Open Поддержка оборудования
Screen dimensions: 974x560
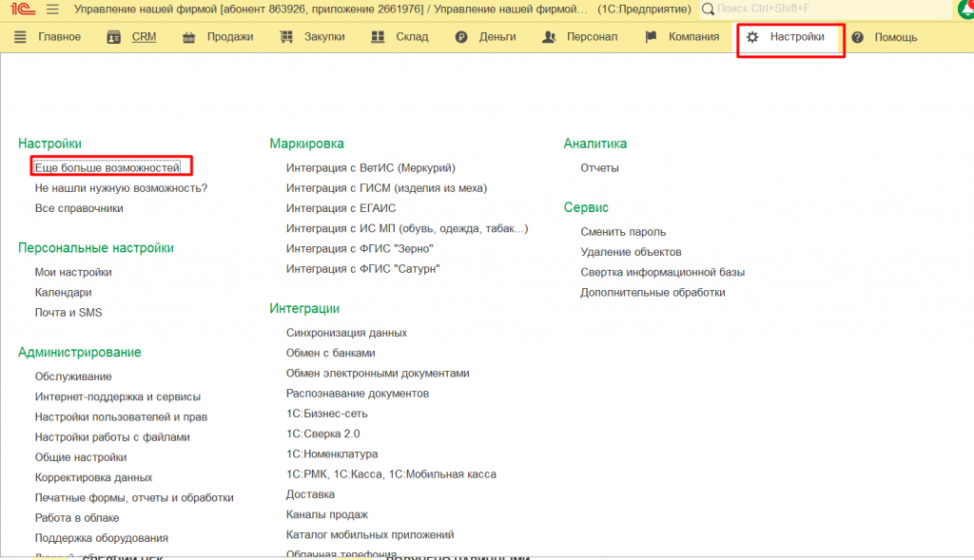coord(101,537)
